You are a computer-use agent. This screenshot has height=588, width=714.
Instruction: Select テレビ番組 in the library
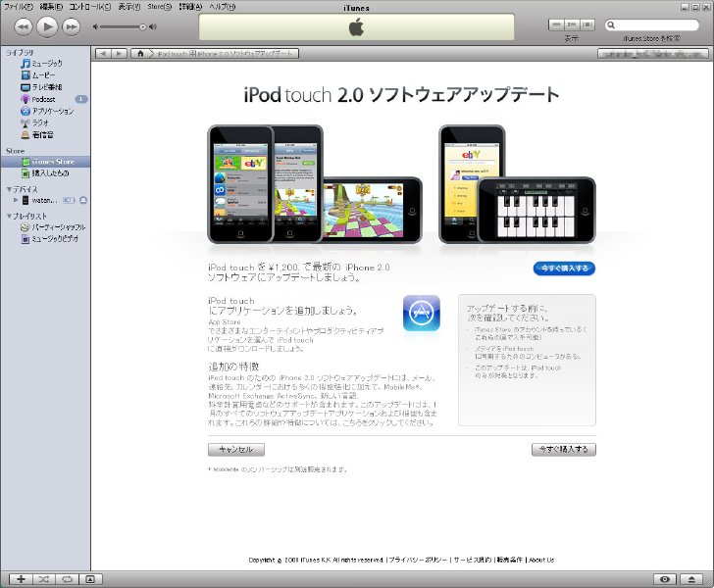tap(45, 87)
